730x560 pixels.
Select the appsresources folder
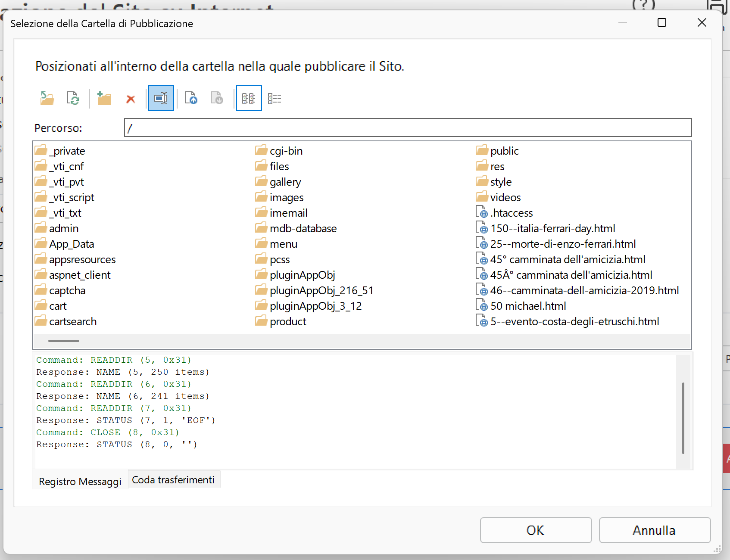(x=75, y=259)
